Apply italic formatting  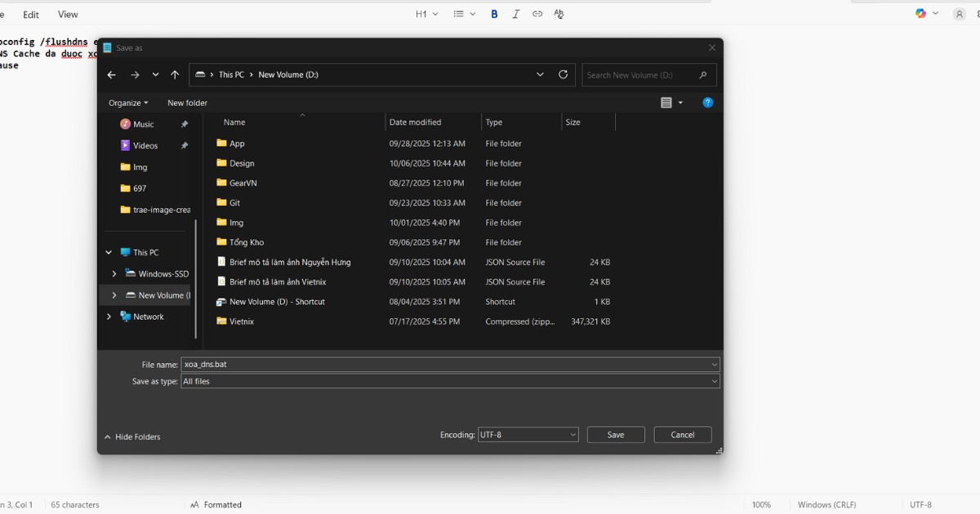[x=515, y=14]
